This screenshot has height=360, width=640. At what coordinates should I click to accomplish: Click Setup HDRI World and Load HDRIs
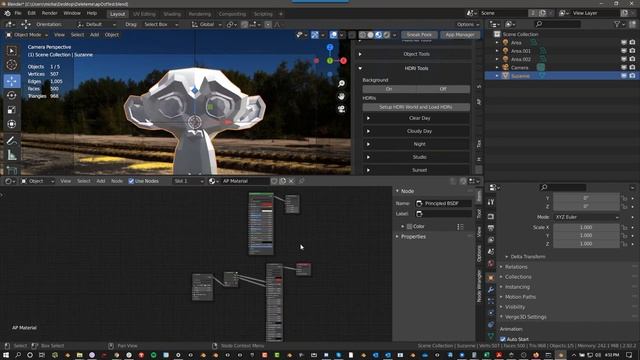click(416, 107)
